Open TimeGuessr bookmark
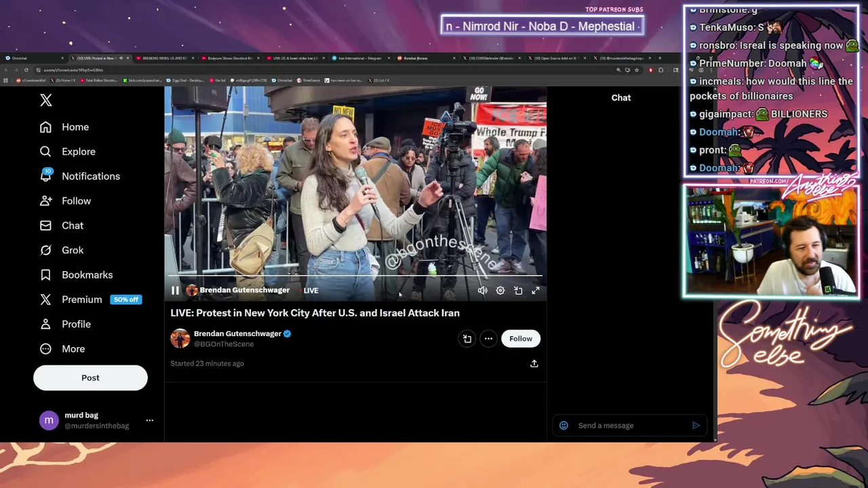The width and height of the screenshot is (868, 488). point(309,81)
